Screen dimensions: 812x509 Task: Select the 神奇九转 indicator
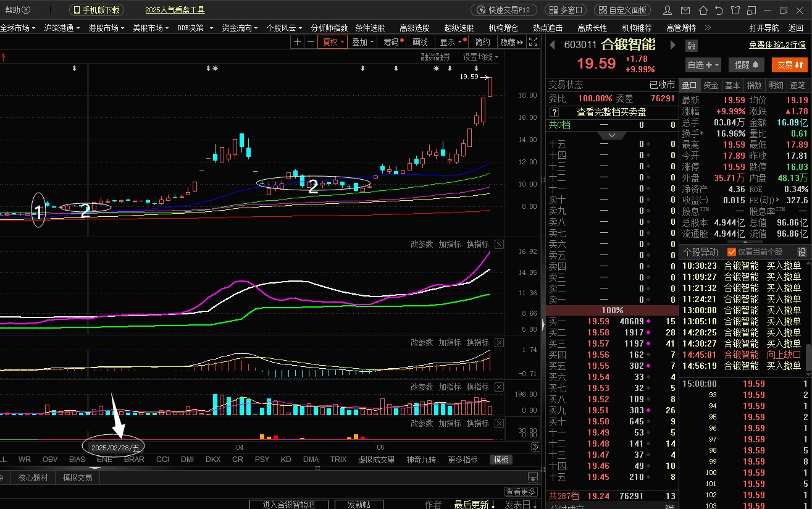click(421, 460)
